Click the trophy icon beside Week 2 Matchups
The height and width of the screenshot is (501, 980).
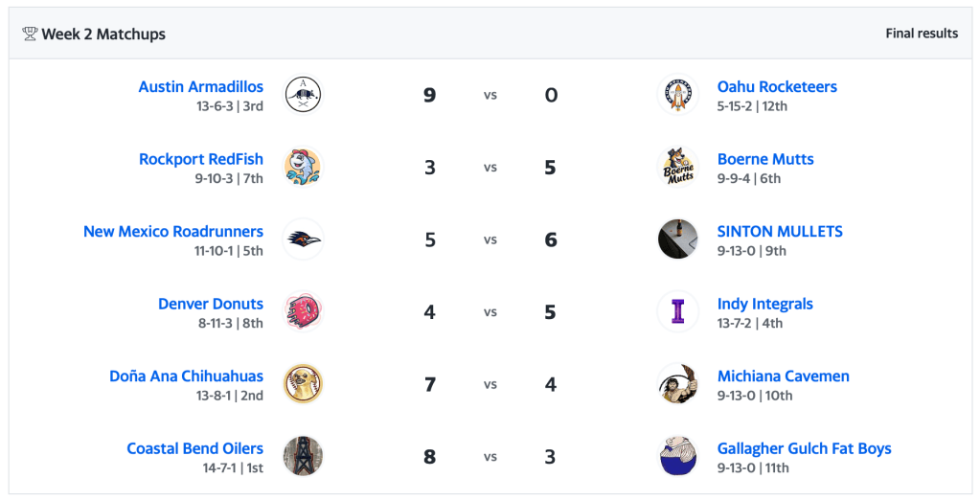tap(30, 34)
